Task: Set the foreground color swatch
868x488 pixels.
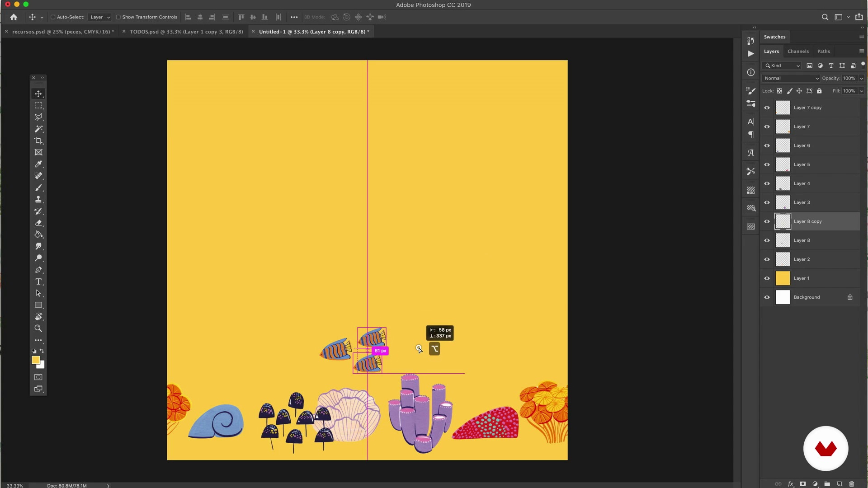Action: pyautogui.click(x=35, y=360)
